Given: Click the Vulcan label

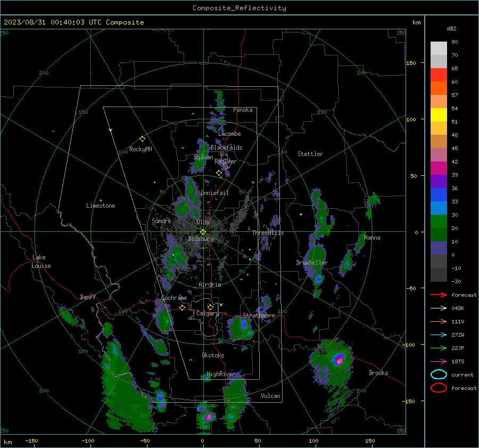Looking at the screenshot, I should (271, 396).
